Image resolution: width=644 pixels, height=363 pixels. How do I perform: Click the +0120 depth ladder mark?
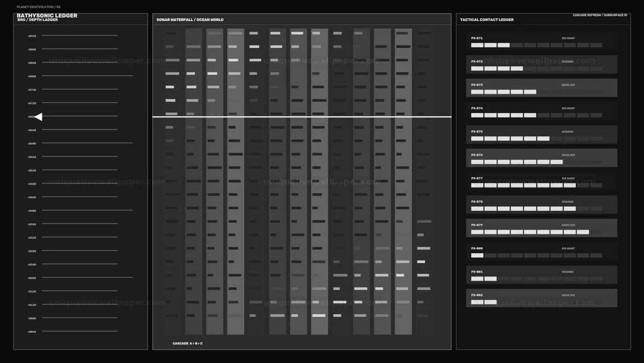(32, 304)
